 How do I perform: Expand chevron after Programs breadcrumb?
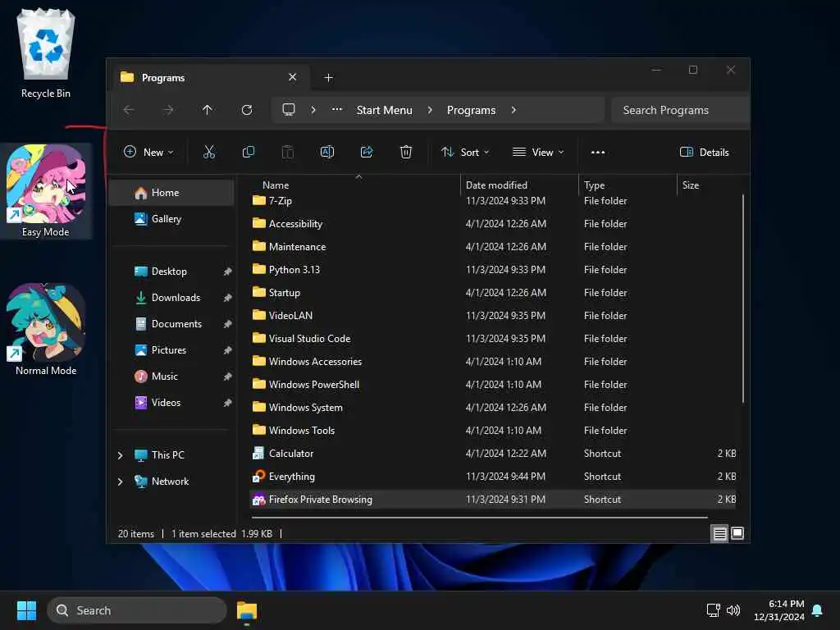click(x=514, y=110)
